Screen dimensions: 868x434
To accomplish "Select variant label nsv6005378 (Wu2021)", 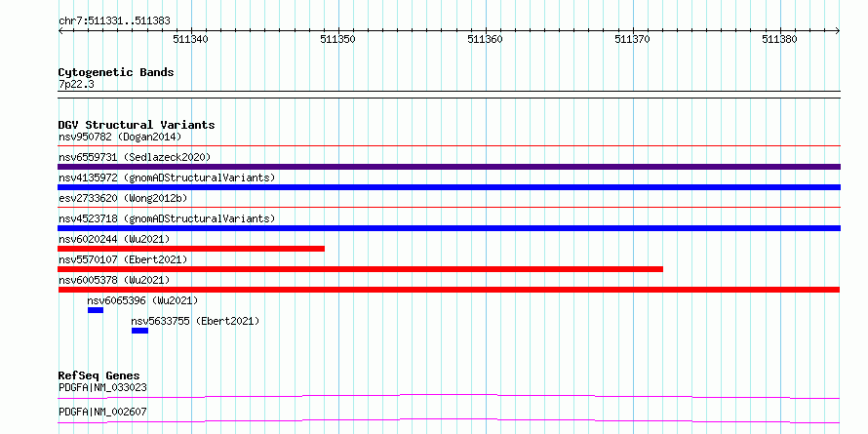I will (x=114, y=280).
